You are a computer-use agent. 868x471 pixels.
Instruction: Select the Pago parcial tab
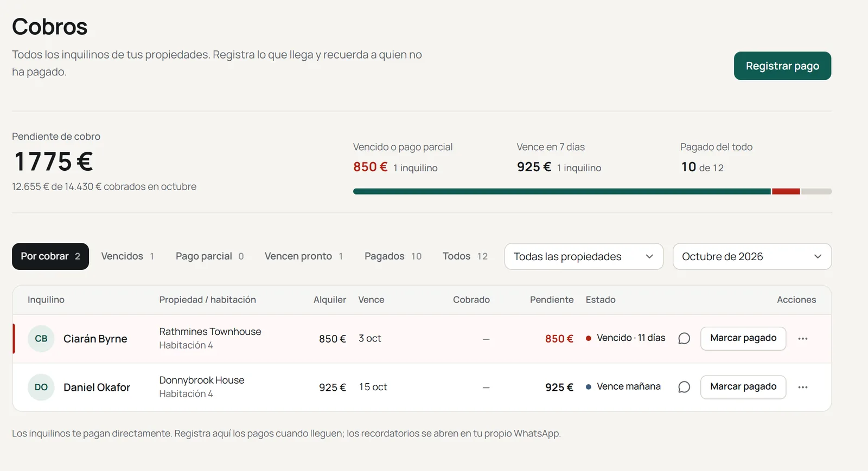coord(209,256)
